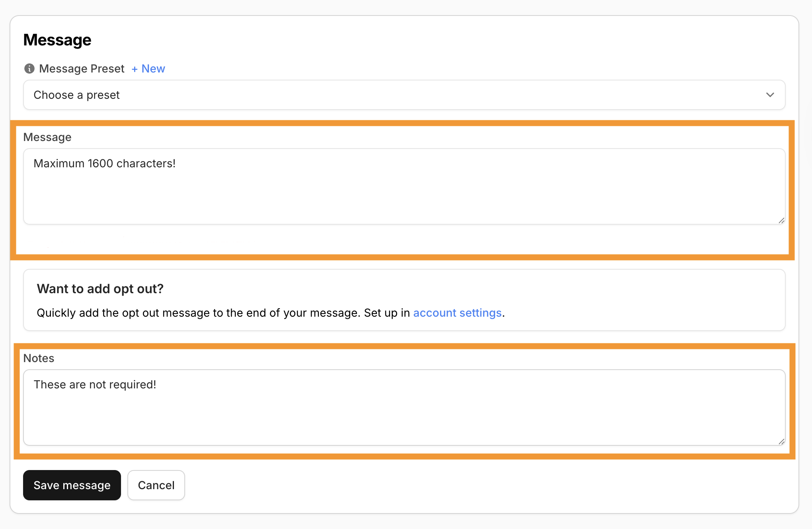Click the 'Quickly add the opt out' description

pyautogui.click(x=223, y=313)
